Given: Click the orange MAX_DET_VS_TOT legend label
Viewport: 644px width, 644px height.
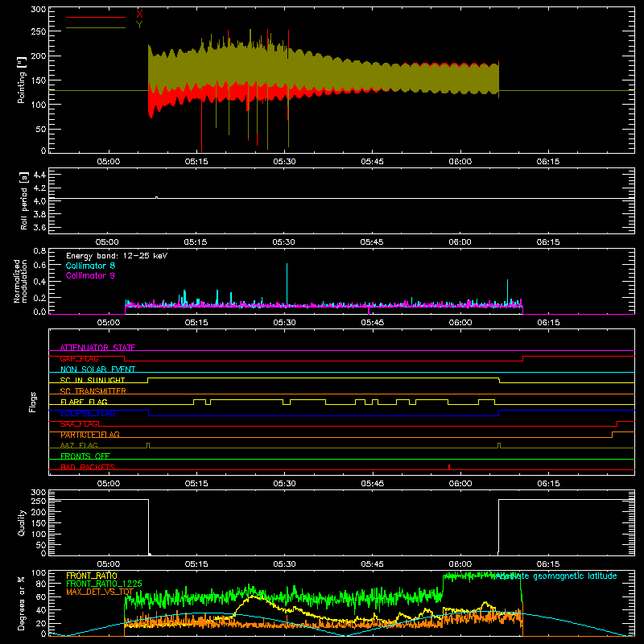Looking at the screenshot, I should point(100,592).
